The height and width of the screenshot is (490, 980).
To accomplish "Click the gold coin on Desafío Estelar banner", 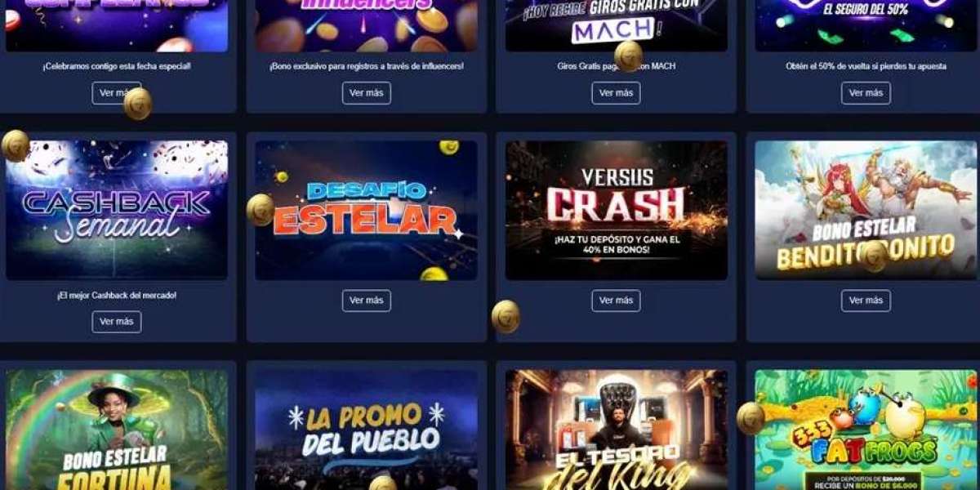I will pos(261,210).
